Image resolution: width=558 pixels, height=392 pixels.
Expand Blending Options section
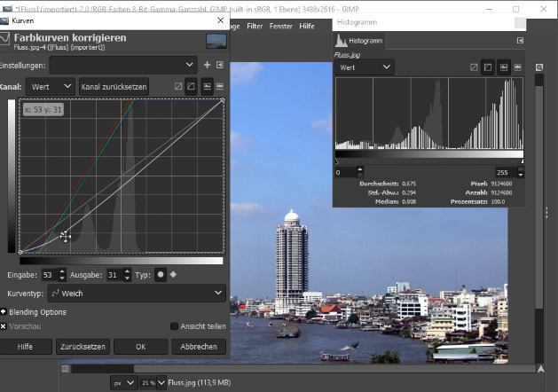(4, 312)
